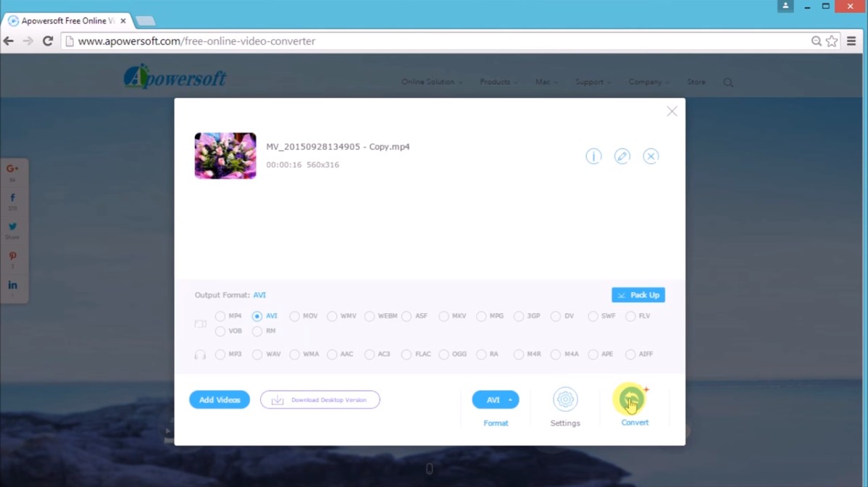The image size is (868, 487).
Task: Click the website search magnifier icon
Action: click(x=728, y=83)
